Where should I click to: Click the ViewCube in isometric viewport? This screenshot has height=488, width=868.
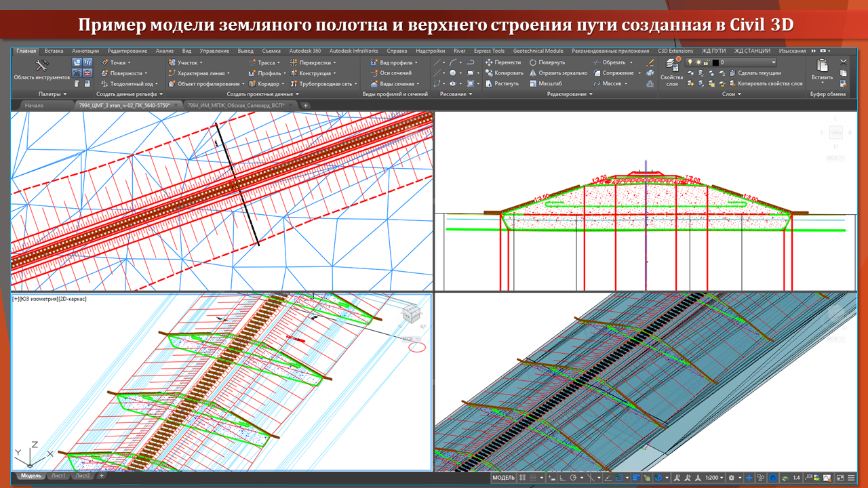click(x=411, y=314)
